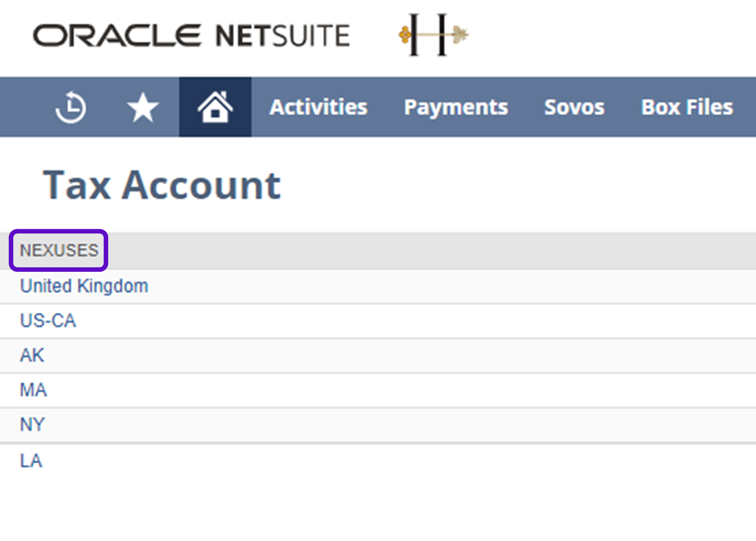
Task: Select the AK nexus entry
Action: pyautogui.click(x=32, y=355)
